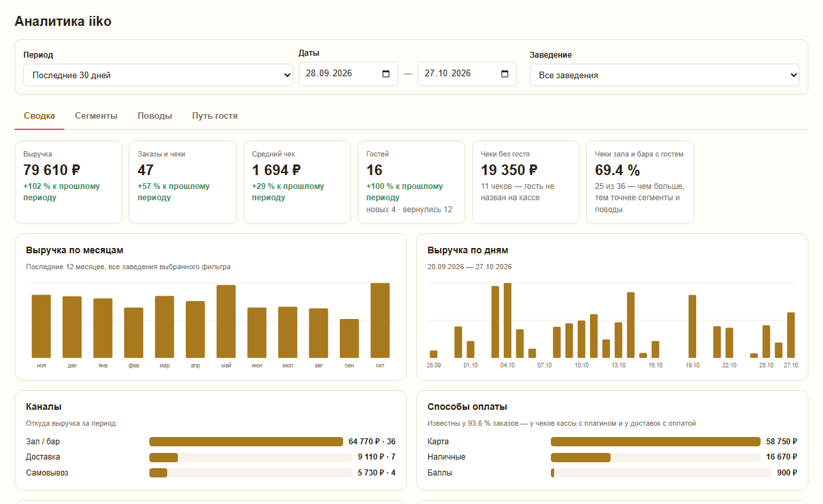Click the Способы оплаты section heading

pos(467,407)
